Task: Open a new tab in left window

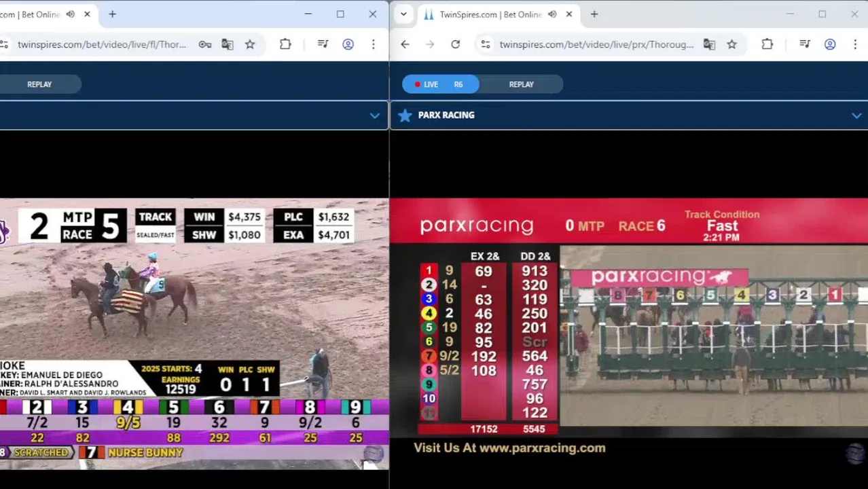Action: click(x=112, y=14)
